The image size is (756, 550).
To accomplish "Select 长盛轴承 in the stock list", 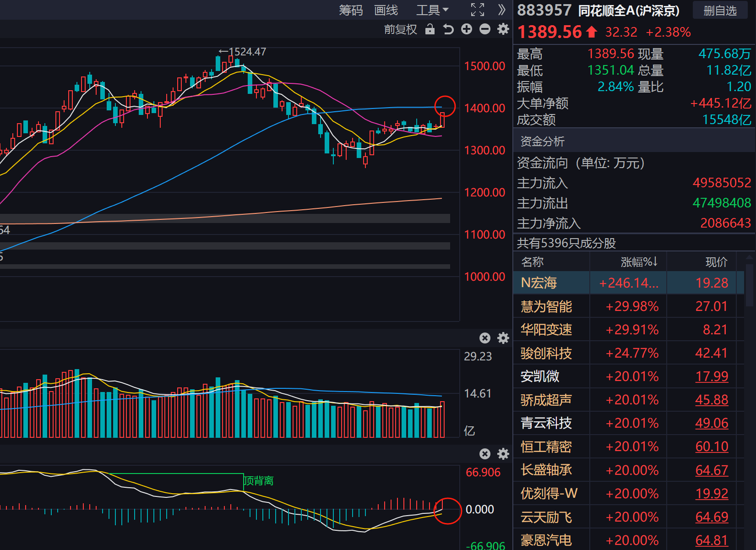I will click(x=546, y=470).
